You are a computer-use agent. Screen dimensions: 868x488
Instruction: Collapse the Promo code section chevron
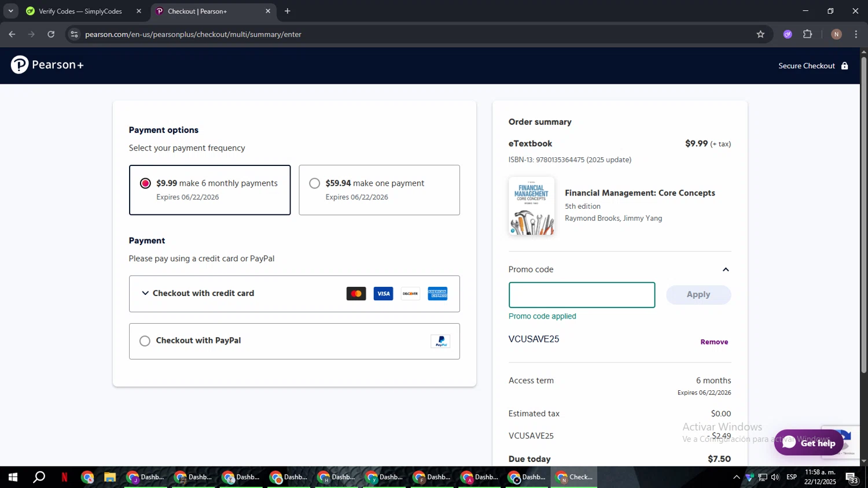(726, 269)
